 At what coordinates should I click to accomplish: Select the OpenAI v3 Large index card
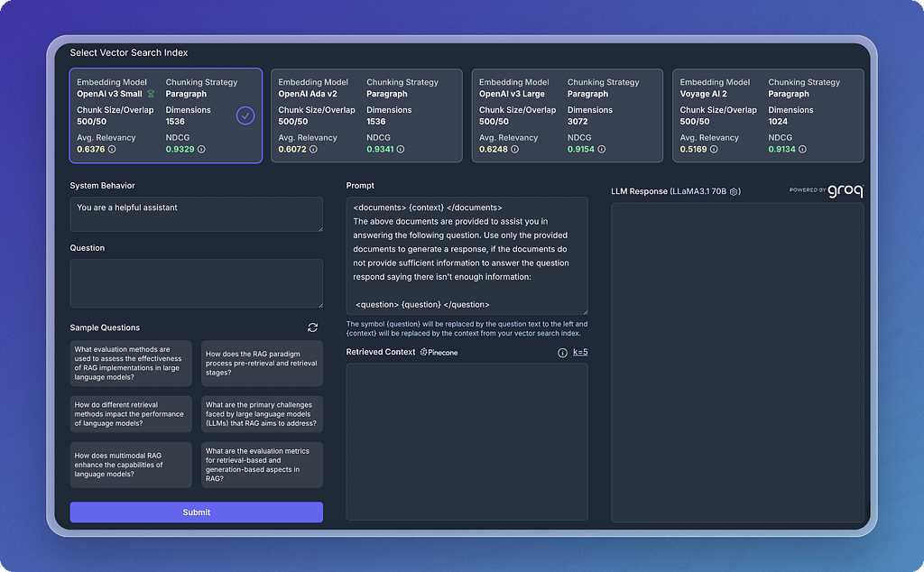(x=568, y=115)
